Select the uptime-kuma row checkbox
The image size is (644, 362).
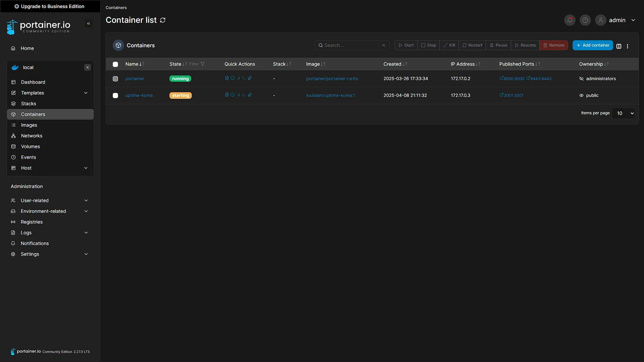115,96
